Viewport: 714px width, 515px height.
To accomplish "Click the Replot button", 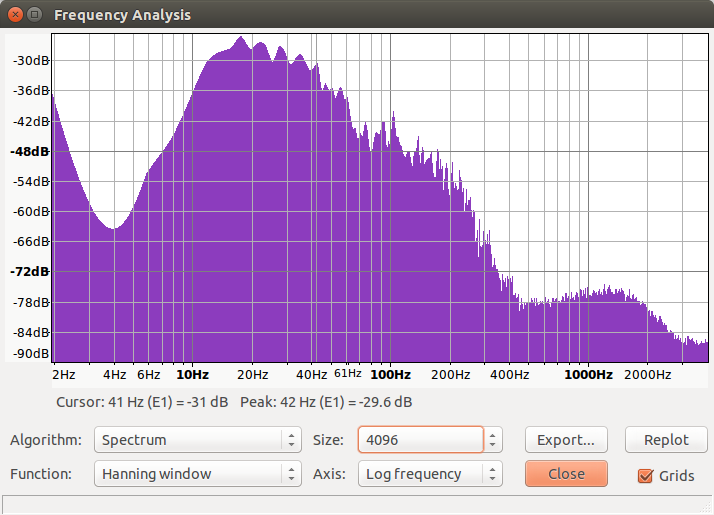I will click(x=666, y=440).
